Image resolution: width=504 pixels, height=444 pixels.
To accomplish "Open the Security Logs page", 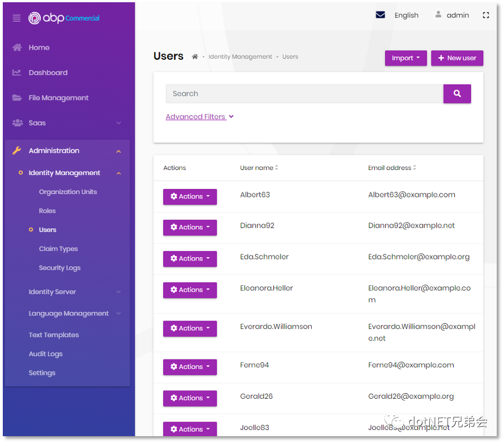I will point(60,268).
